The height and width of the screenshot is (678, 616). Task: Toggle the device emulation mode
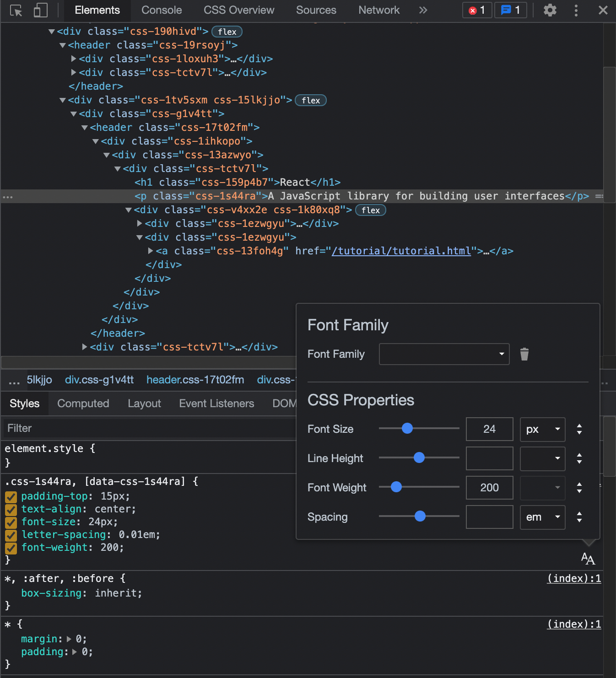[x=40, y=10]
